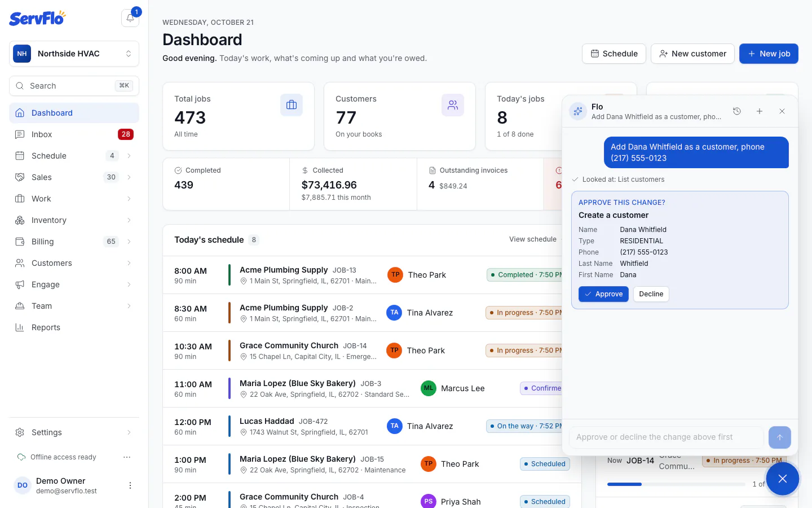This screenshot has height=508, width=812.
Task: Open the Demo Owner options menu
Action: [130, 485]
